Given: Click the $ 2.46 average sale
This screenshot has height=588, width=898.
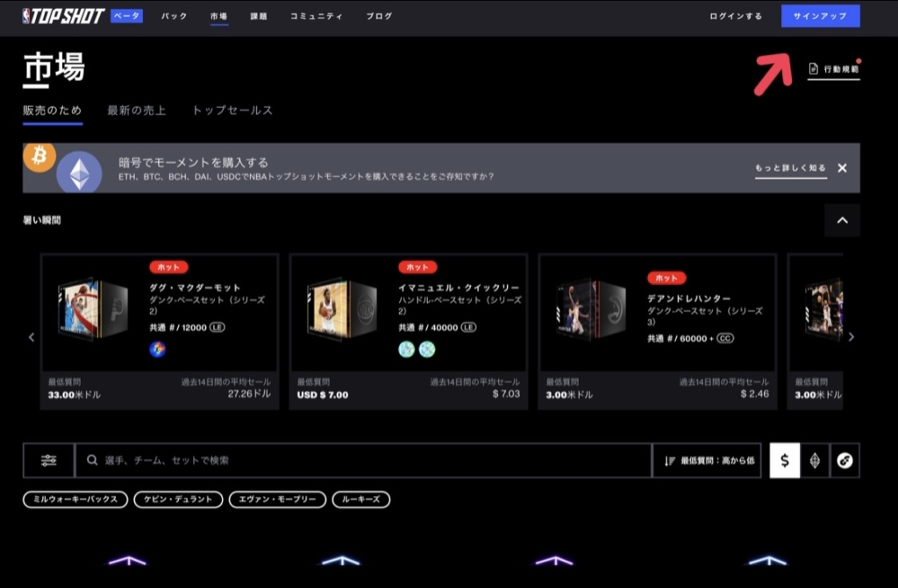Looking at the screenshot, I should [x=754, y=394].
